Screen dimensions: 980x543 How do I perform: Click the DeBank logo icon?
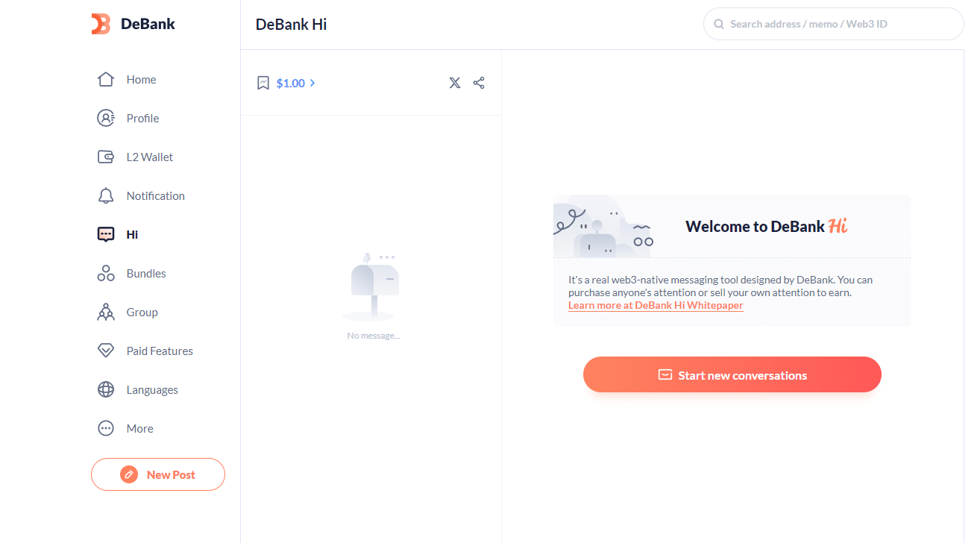pos(101,24)
